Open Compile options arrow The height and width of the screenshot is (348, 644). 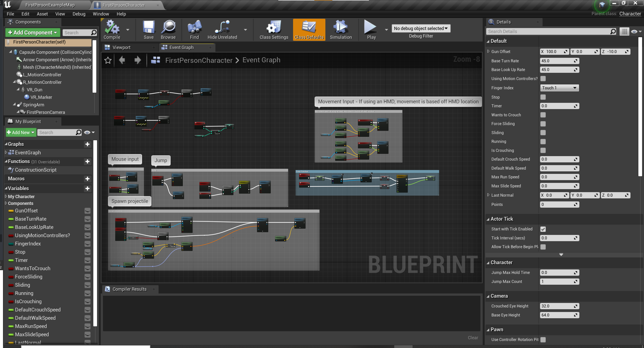[x=128, y=30]
